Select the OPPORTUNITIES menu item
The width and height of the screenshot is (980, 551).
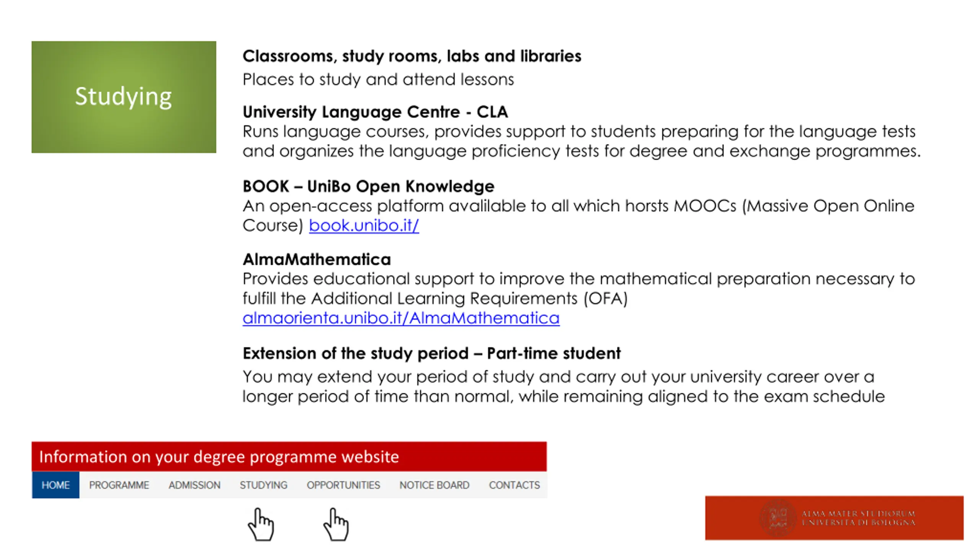point(343,485)
